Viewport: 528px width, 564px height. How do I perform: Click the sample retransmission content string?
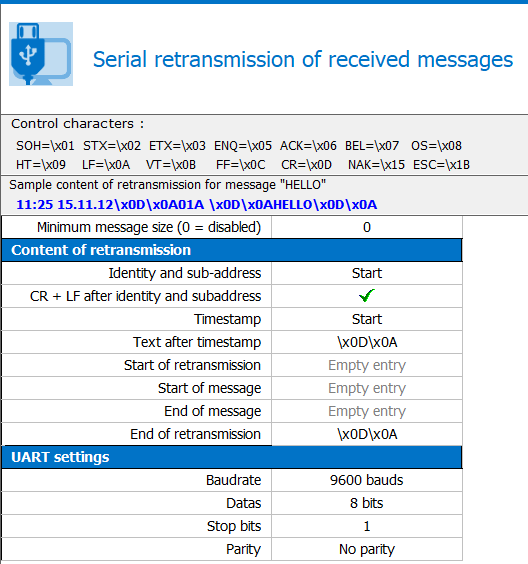pyautogui.click(x=197, y=205)
